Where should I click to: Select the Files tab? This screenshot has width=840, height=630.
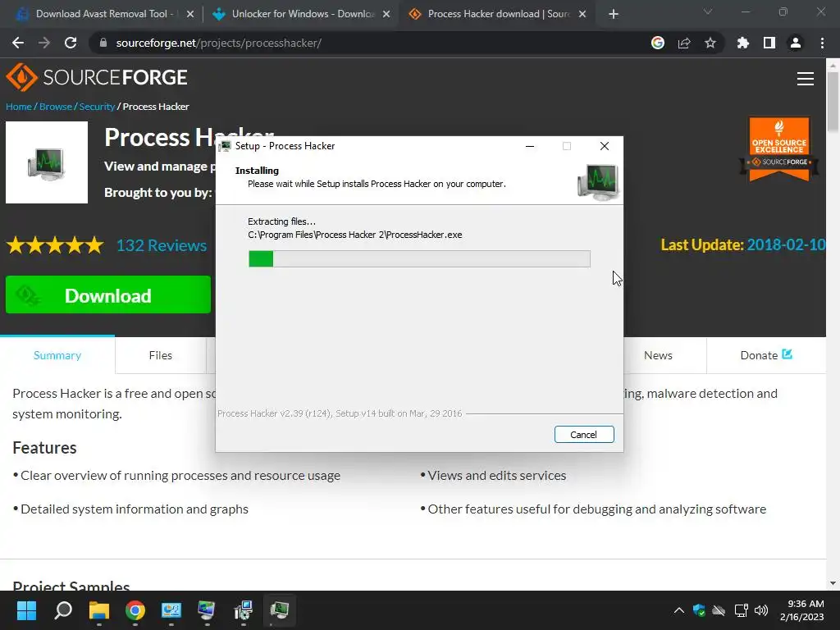pos(160,355)
